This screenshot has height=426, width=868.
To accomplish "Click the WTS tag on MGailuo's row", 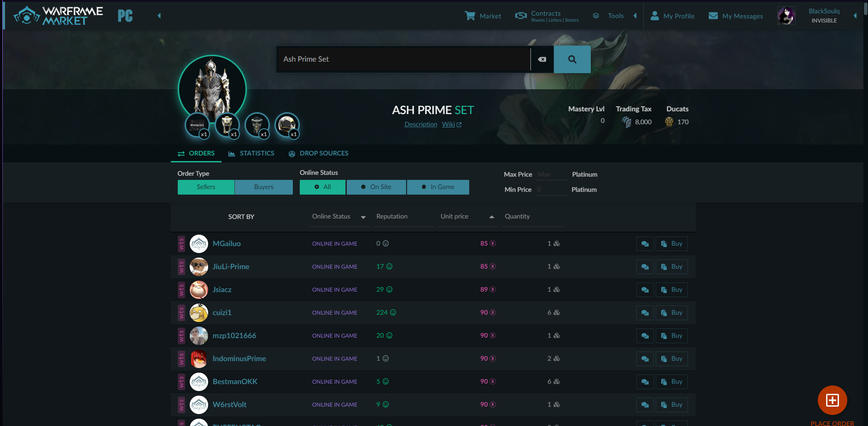I will pyautogui.click(x=181, y=244).
